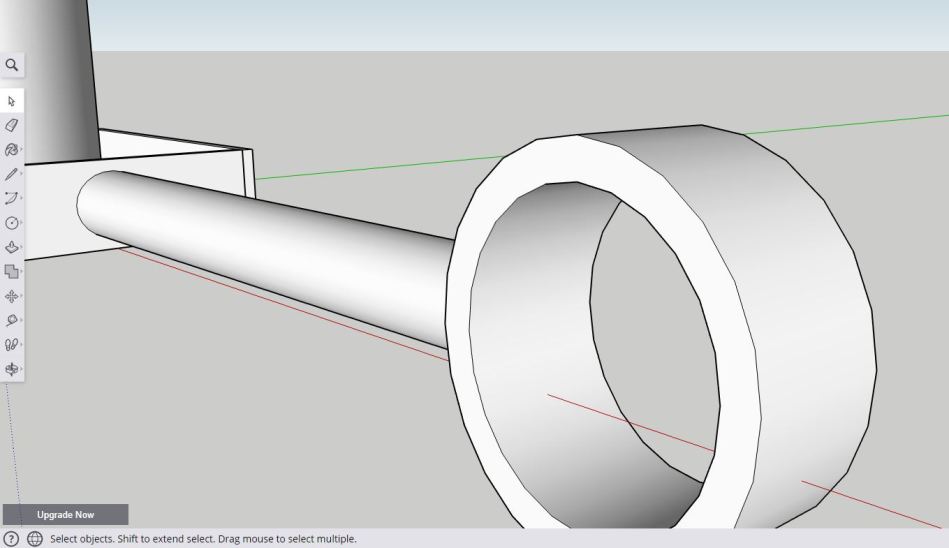Viewport: 949px width, 548px height.
Task: Pick the Line pencil tool
Action: [x=12, y=174]
